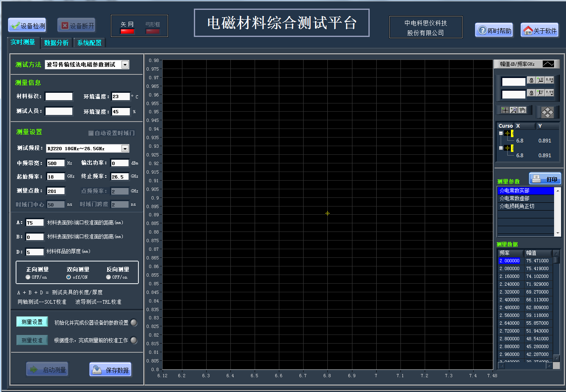This screenshot has height=392, width=566.
Task: Collapse the first cursor tree entry
Action: (x=501, y=133)
